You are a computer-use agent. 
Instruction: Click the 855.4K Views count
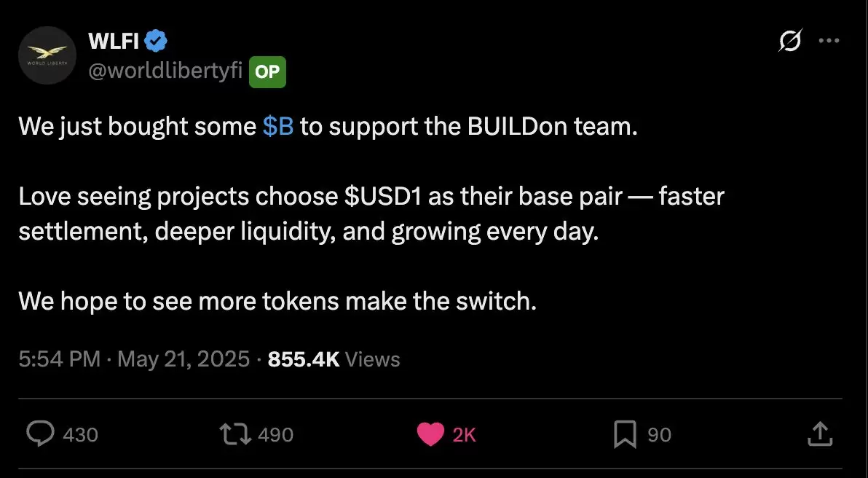pyautogui.click(x=334, y=359)
